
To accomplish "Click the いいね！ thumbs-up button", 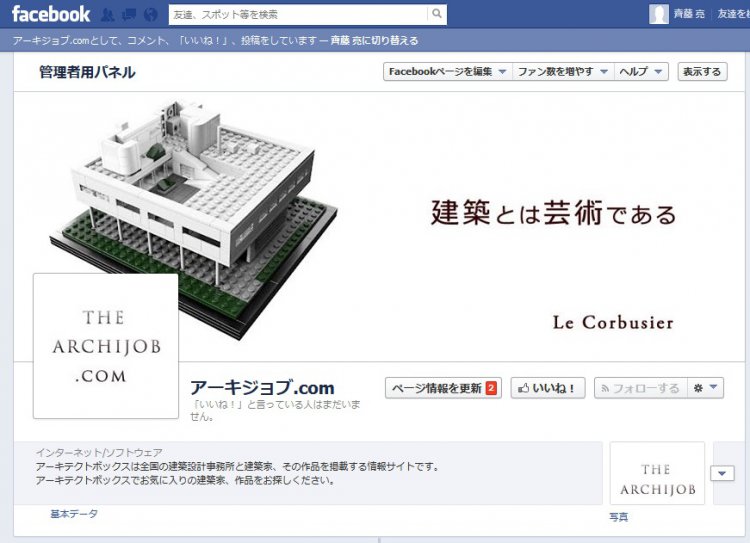I will pyautogui.click(x=548, y=388).
